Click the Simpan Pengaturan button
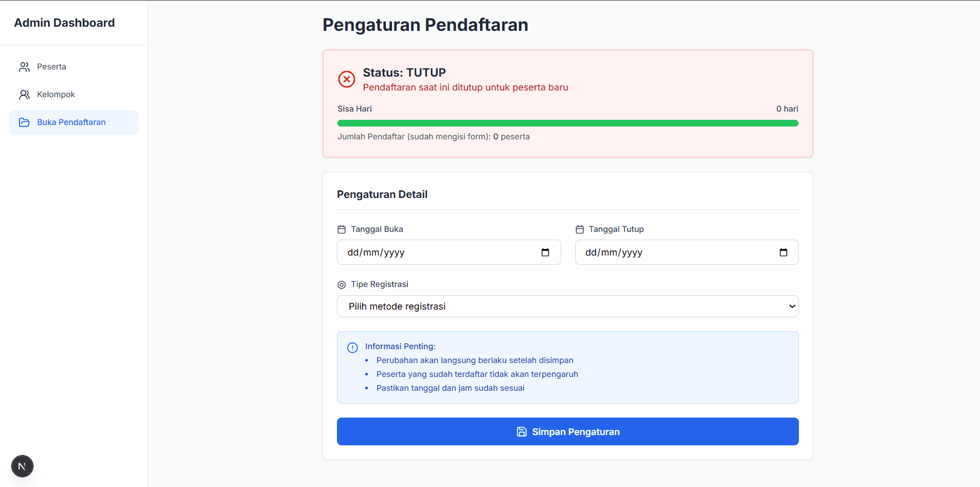Viewport: 980px width, 487px height. click(568, 431)
